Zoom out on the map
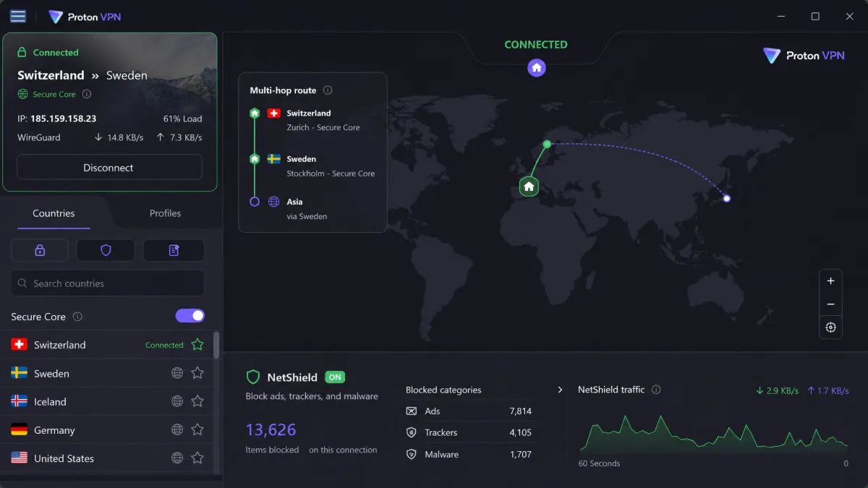The image size is (868, 488). coord(830,304)
